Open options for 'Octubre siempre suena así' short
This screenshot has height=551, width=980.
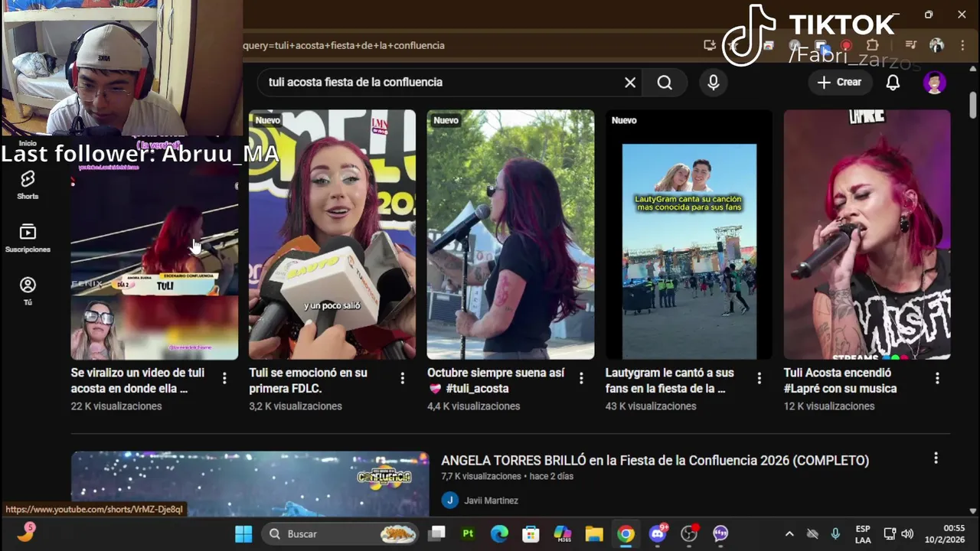point(581,378)
